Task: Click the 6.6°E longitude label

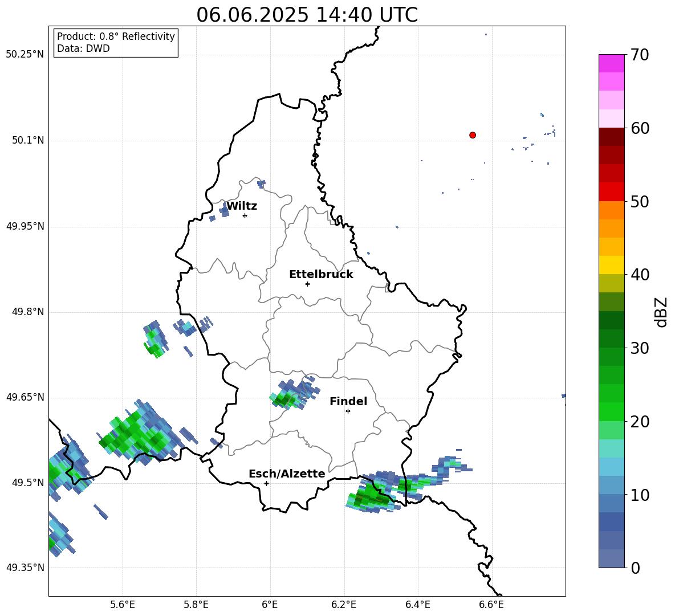Action: click(x=491, y=605)
